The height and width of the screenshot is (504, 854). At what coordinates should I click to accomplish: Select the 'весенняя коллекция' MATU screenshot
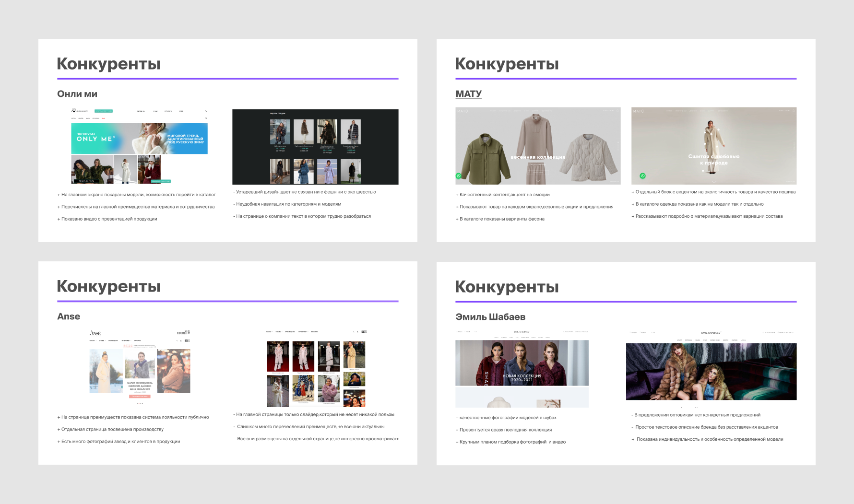click(x=538, y=146)
